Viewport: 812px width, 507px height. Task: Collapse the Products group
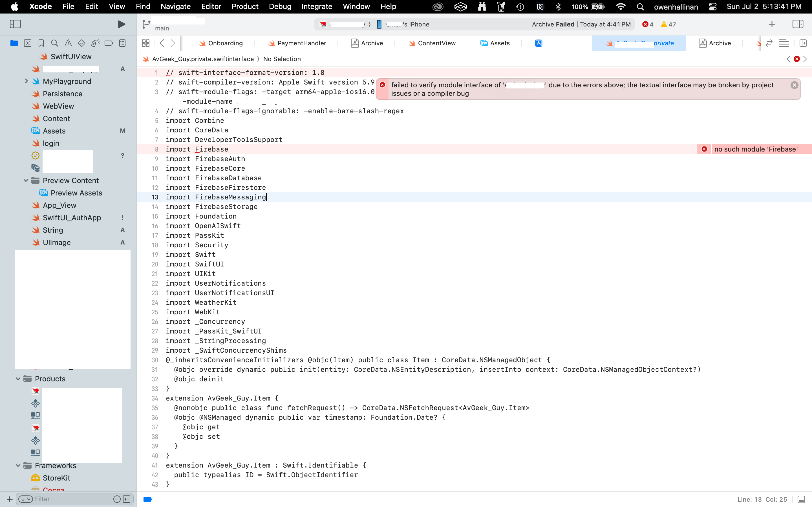(x=18, y=379)
